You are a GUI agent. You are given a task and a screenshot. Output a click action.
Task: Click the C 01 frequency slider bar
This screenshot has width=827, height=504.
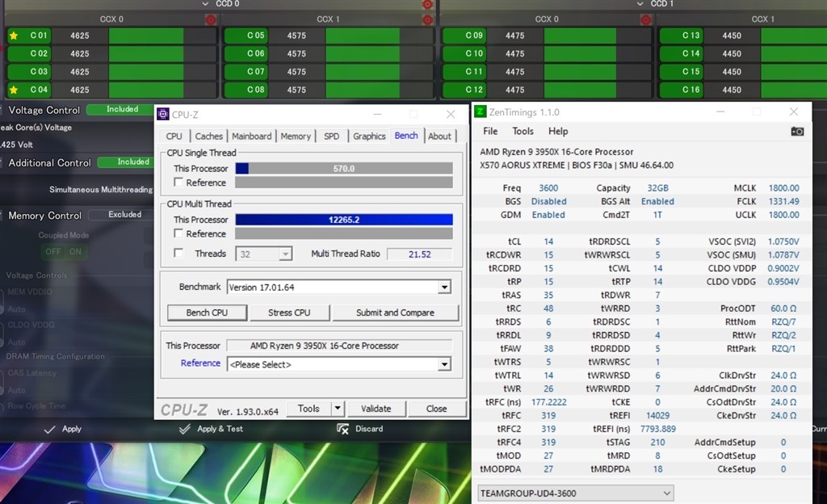pyautogui.click(x=162, y=36)
